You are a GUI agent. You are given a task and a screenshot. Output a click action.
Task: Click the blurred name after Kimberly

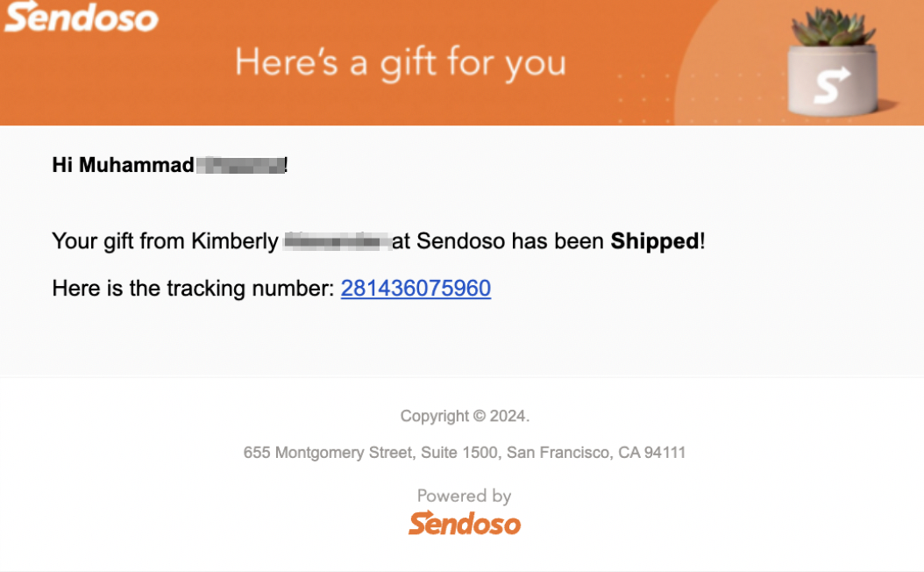click(x=337, y=241)
